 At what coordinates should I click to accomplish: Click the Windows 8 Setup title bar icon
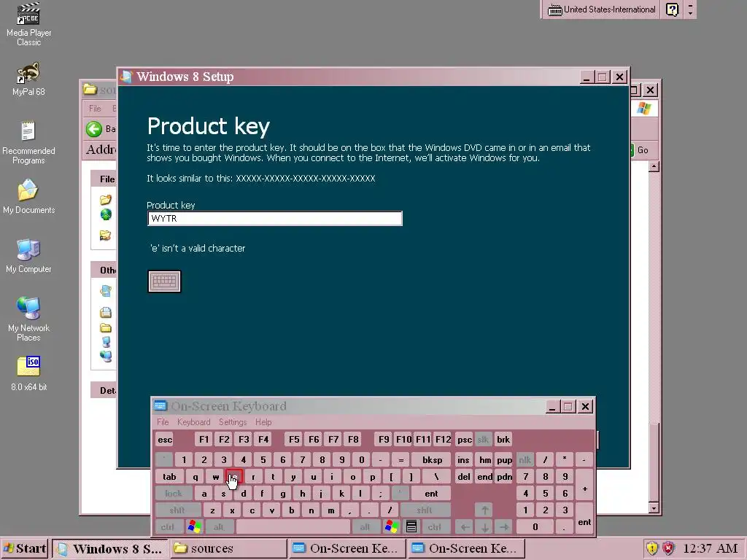pos(126,76)
